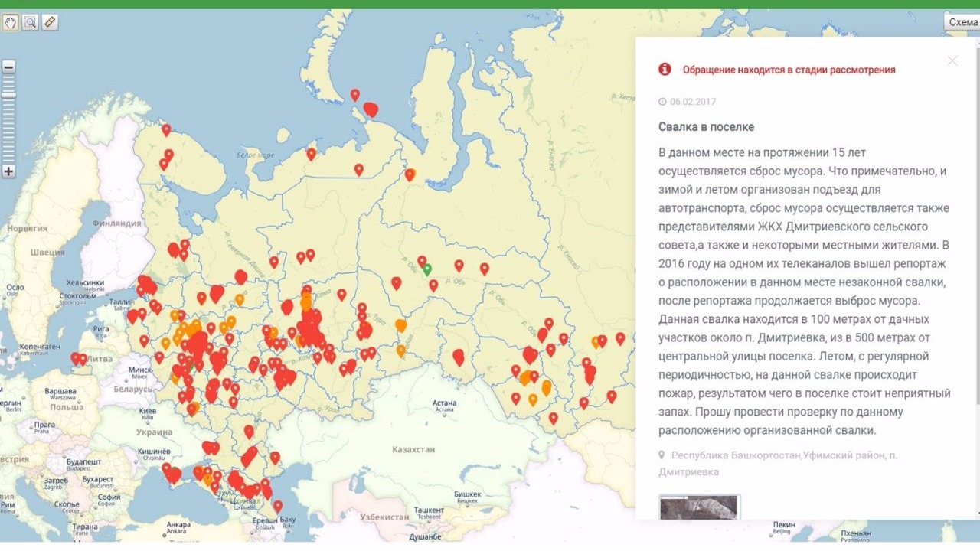Click the red info status icon

[x=665, y=70]
